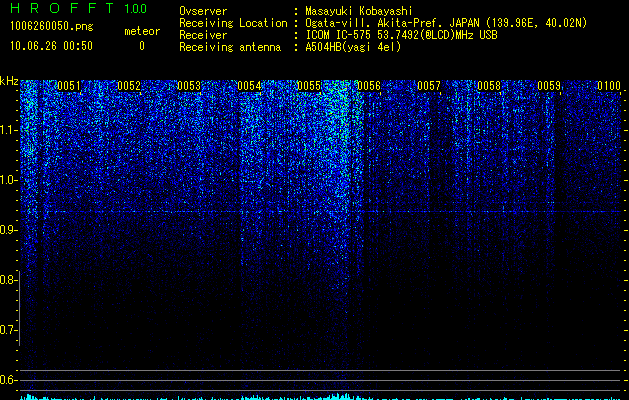Click the 0051 time marker
This screenshot has width=629, height=400.
coord(69,86)
